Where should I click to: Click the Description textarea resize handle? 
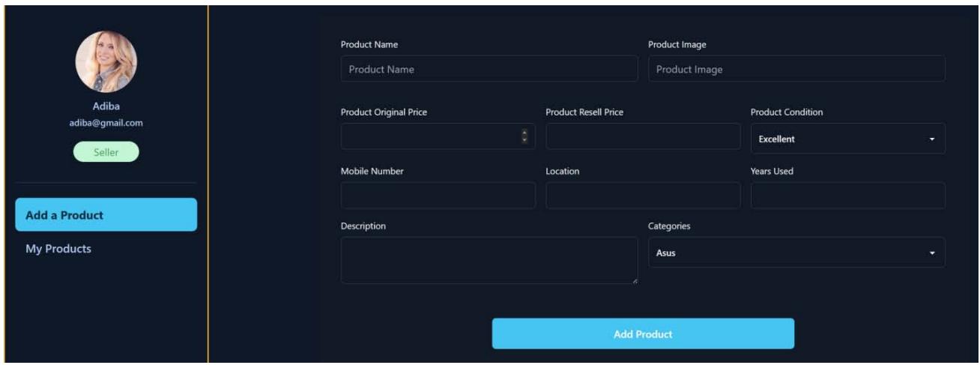tap(635, 281)
